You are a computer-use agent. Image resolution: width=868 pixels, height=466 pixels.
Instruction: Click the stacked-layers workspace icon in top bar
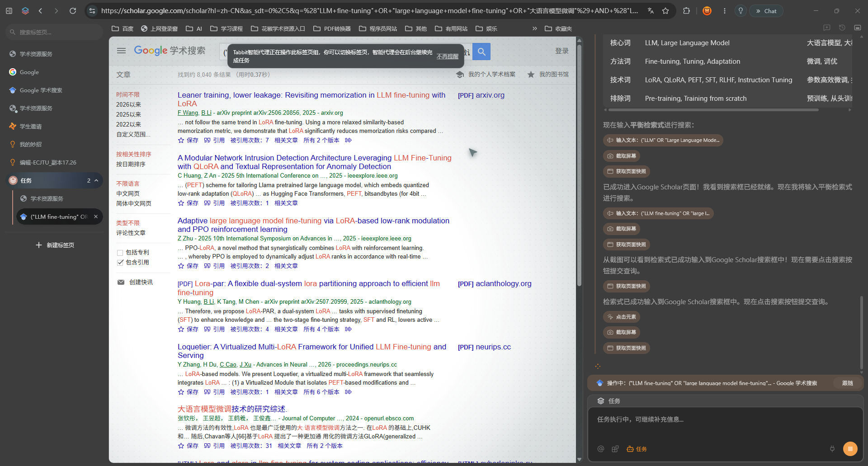coord(25,10)
